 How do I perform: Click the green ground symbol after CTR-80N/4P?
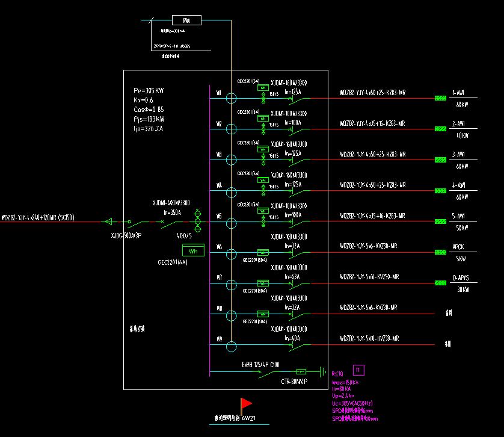(x=323, y=372)
